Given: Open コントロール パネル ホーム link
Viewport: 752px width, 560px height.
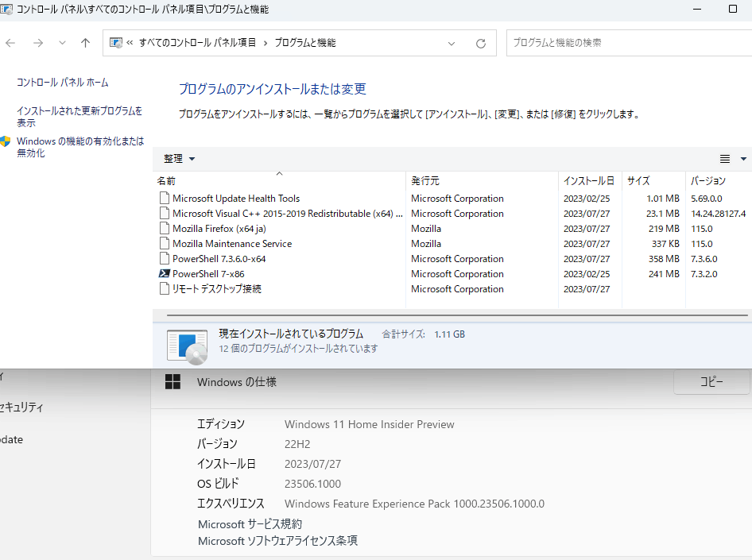Looking at the screenshot, I should coord(62,83).
